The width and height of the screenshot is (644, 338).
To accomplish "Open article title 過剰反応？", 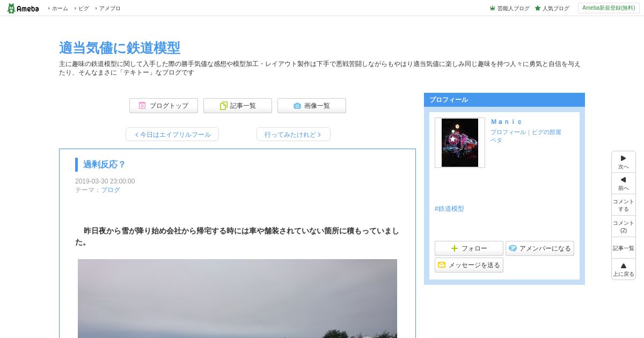I will pos(104,164).
